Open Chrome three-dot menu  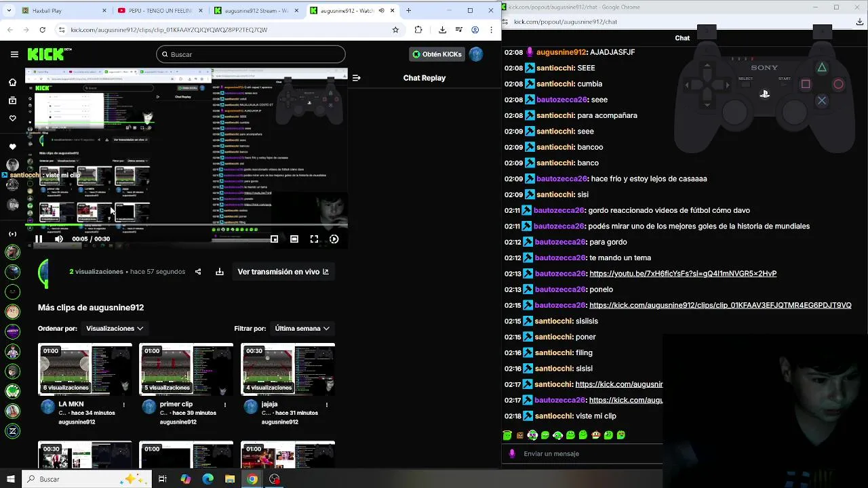click(491, 30)
